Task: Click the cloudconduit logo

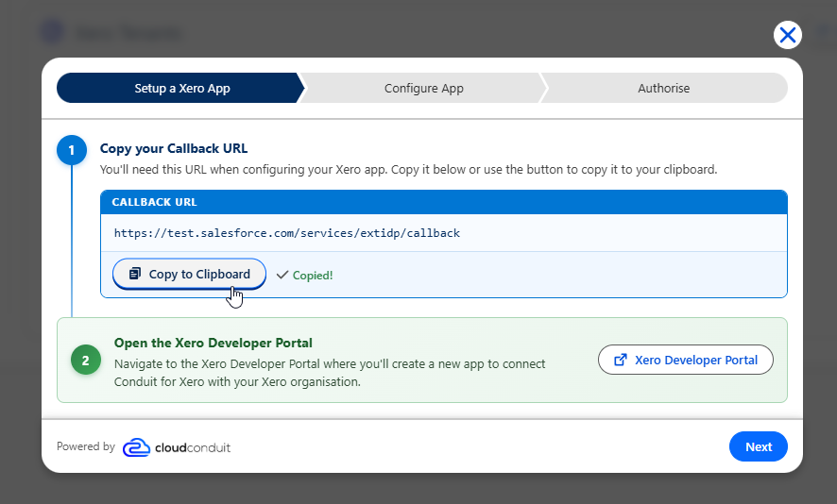Action: tap(177, 447)
